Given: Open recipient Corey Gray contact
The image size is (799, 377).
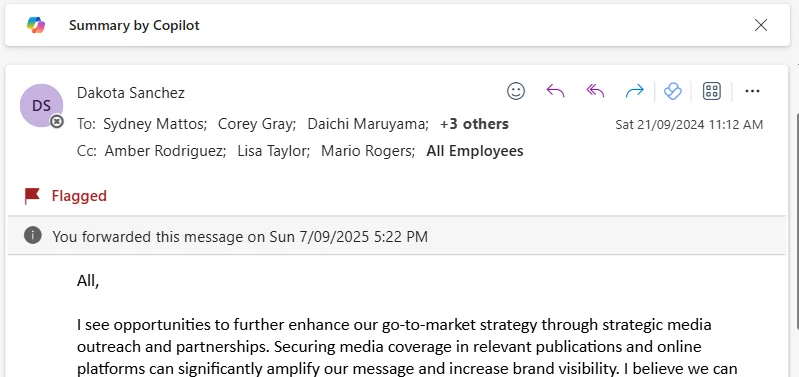Looking at the screenshot, I should point(257,124).
